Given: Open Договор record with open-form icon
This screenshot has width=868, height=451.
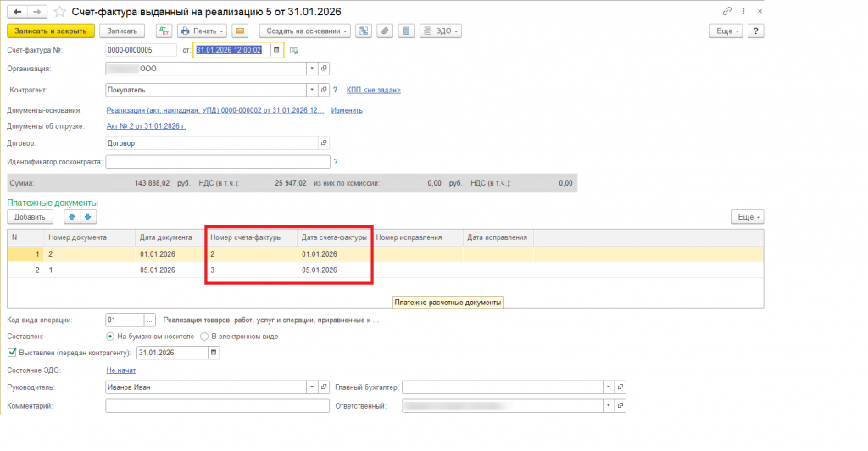Looking at the screenshot, I should (324, 142).
